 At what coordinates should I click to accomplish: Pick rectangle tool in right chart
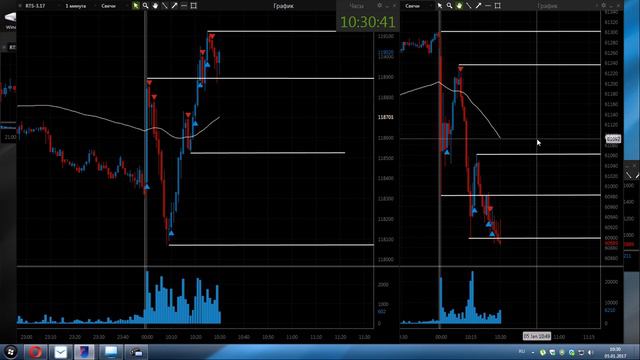pos(498,6)
